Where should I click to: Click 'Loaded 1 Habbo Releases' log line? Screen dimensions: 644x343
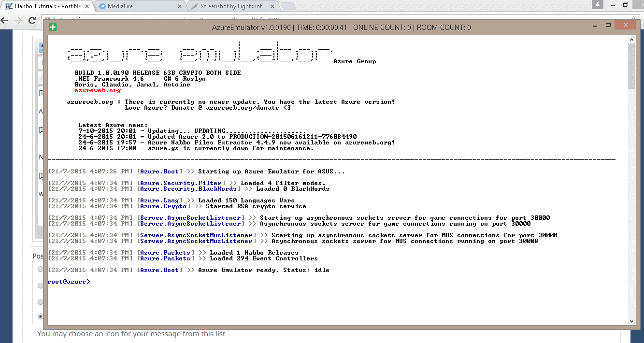tap(173, 253)
